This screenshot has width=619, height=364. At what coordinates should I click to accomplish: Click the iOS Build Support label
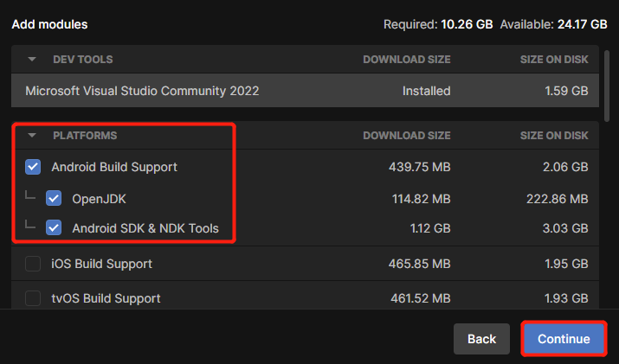click(102, 264)
